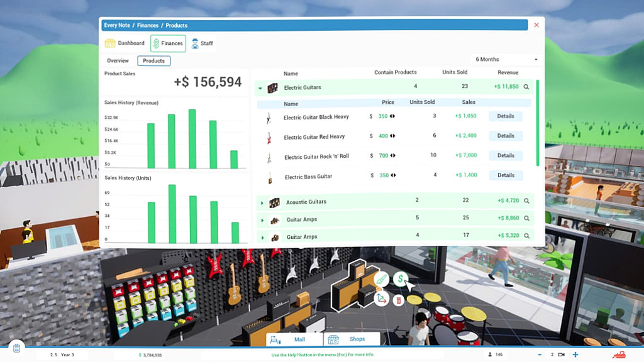
Task: Click the camera icon in the bottom bar
Action: 561,354
